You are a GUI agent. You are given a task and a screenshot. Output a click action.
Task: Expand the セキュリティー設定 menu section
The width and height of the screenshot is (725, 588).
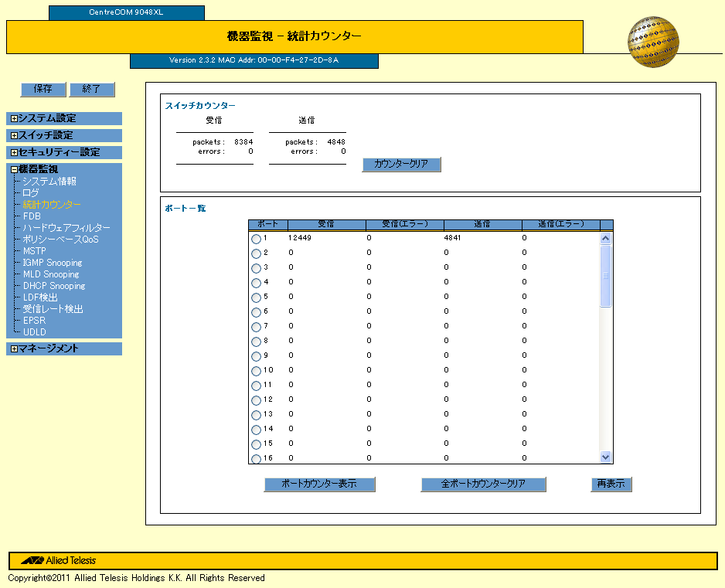coord(14,153)
